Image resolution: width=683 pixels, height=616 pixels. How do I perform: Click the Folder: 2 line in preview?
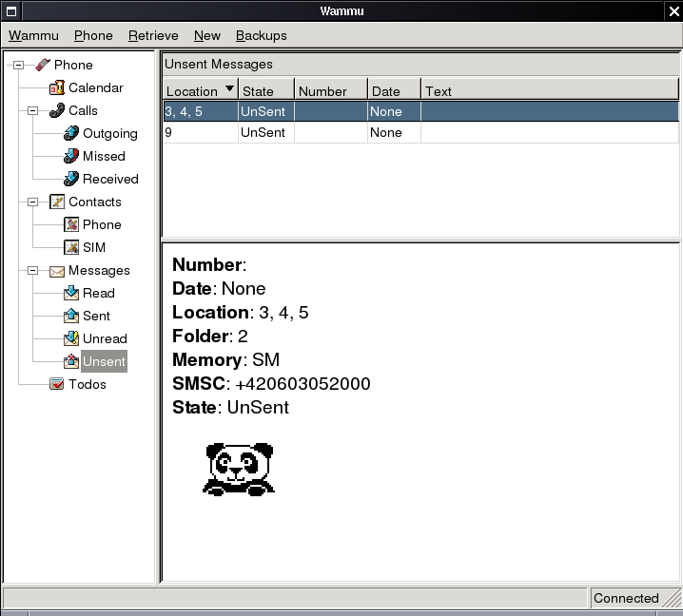point(210,337)
